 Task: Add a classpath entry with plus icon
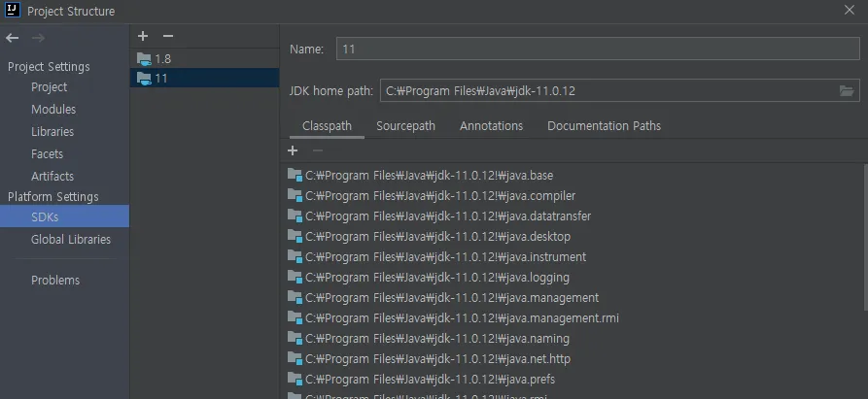(293, 150)
